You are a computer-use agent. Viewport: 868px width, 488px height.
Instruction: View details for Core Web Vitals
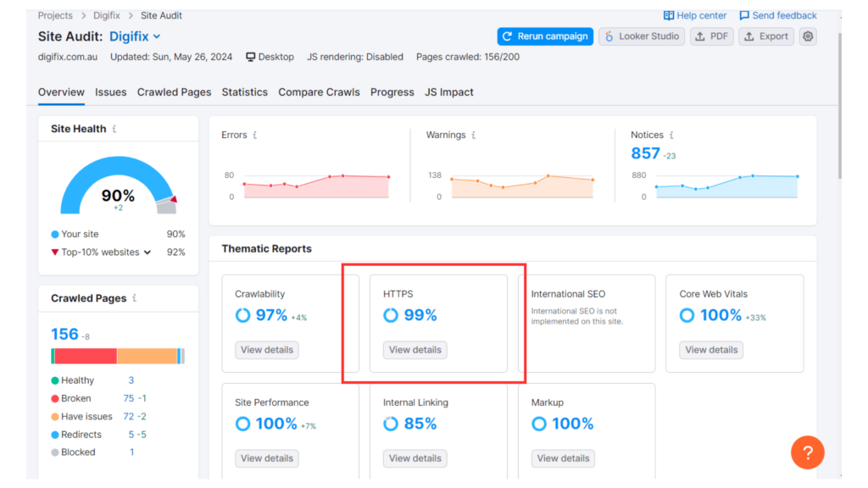click(x=711, y=350)
